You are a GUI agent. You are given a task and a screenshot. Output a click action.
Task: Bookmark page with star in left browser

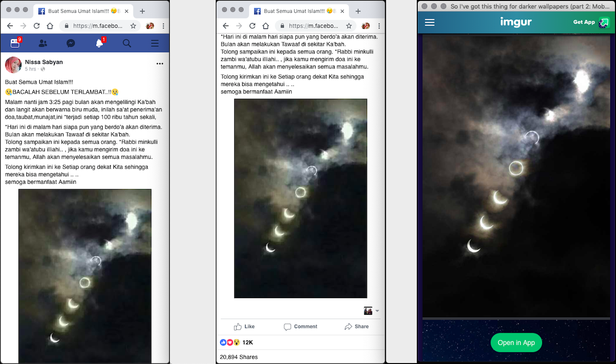pos(133,26)
